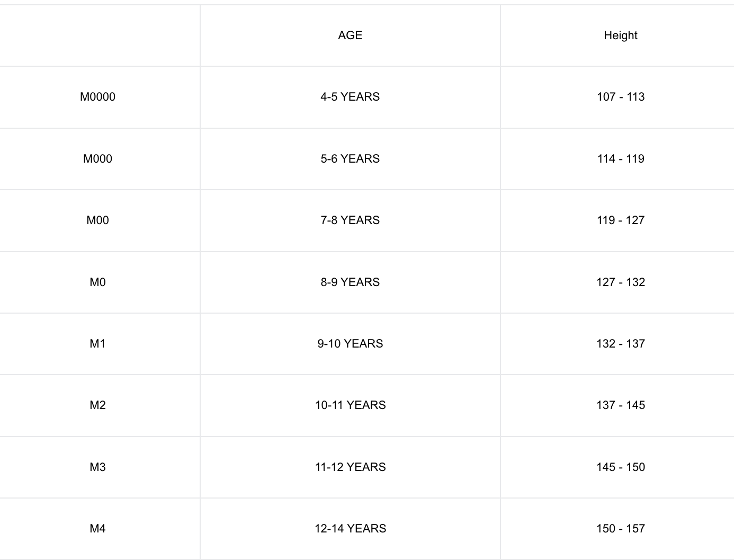Click the M3 size label
Screen dimensions: 734x560
[x=97, y=467]
